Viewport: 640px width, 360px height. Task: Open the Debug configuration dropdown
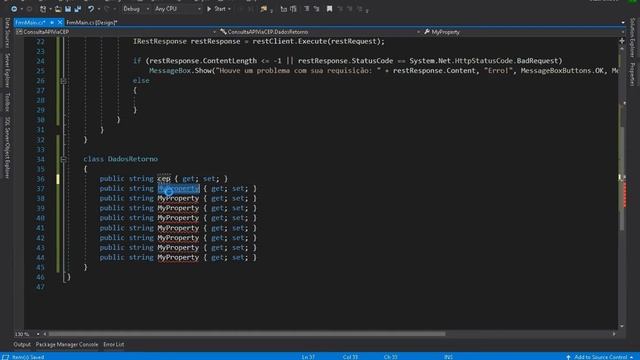(x=136, y=9)
